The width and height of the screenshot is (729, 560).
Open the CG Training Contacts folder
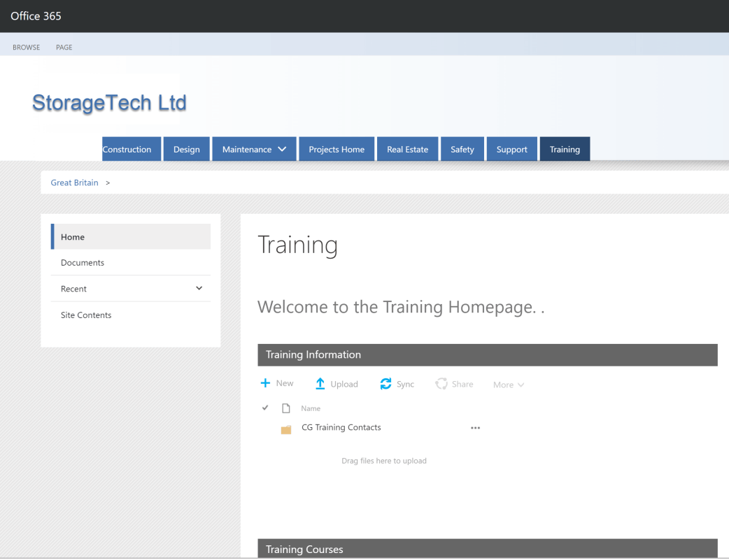tap(341, 427)
